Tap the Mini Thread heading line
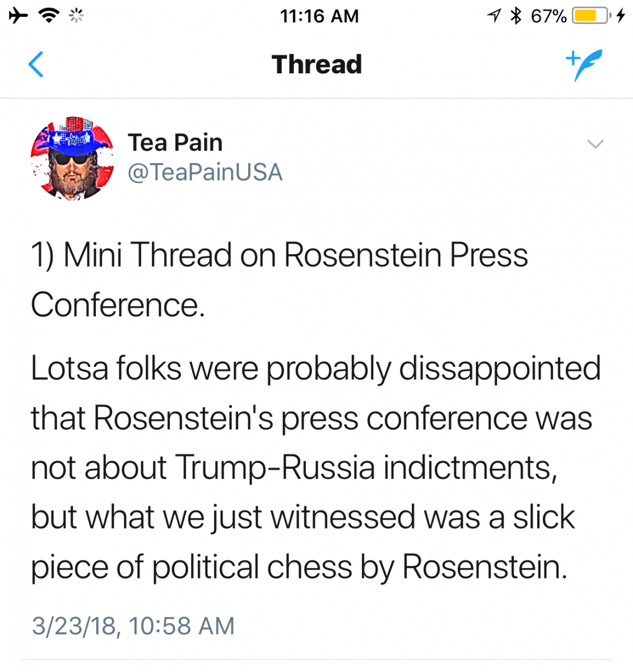Image resolution: width=633 pixels, height=672 pixels. (279, 279)
